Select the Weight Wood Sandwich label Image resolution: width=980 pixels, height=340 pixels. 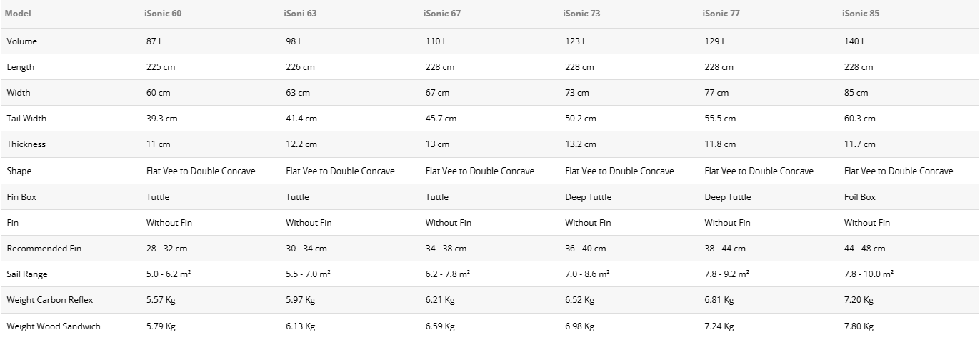coord(54,326)
